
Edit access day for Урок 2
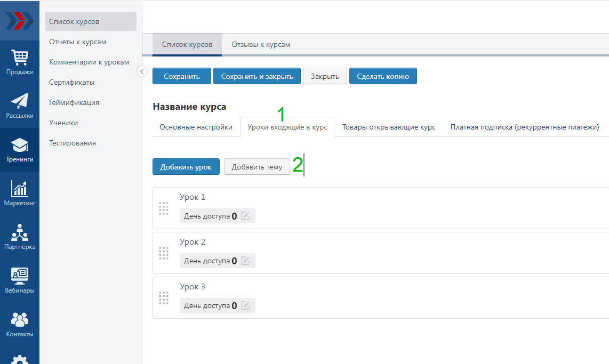pos(245,261)
